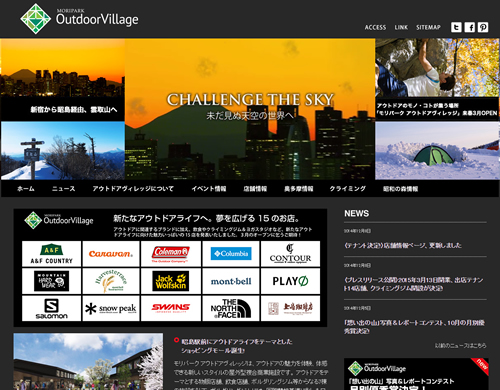Select the snow peak brand logo
This screenshot has width=500, height=390.
[111, 308]
